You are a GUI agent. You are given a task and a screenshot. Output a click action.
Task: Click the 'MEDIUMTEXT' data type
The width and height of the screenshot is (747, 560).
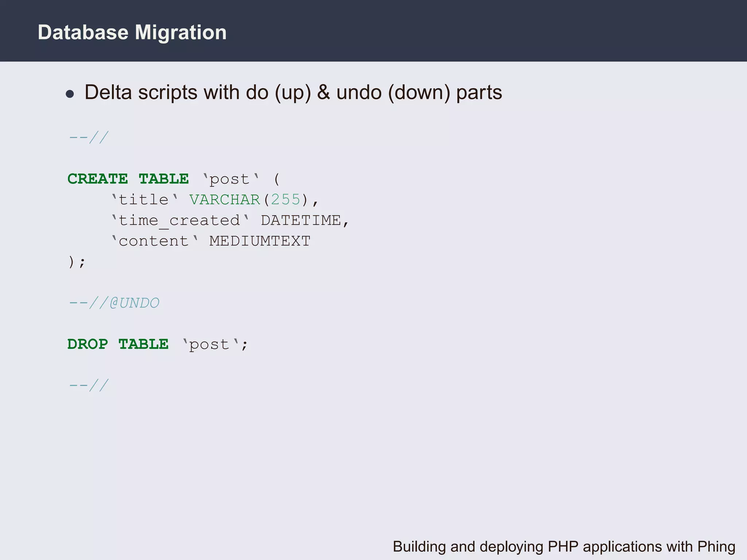click(260, 241)
